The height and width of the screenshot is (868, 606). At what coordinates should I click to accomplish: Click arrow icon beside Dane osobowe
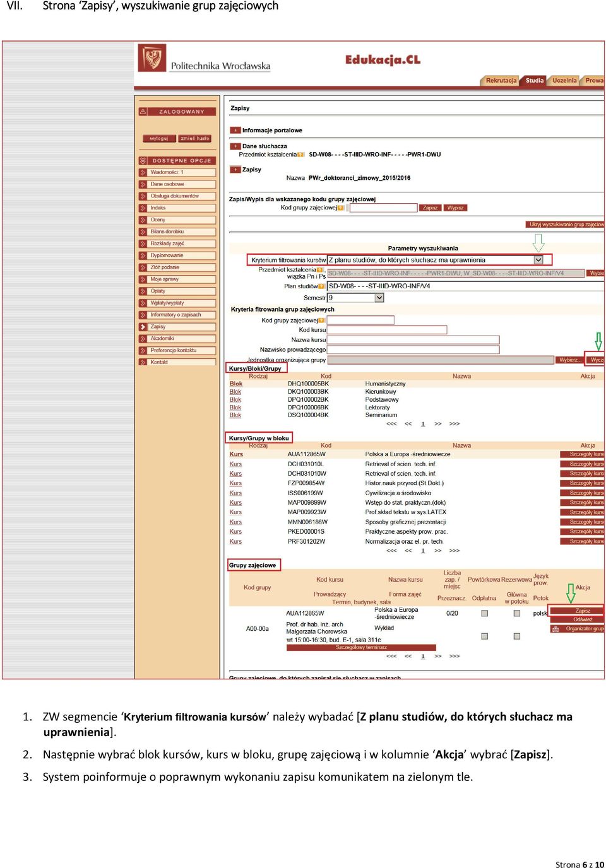click(x=143, y=184)
